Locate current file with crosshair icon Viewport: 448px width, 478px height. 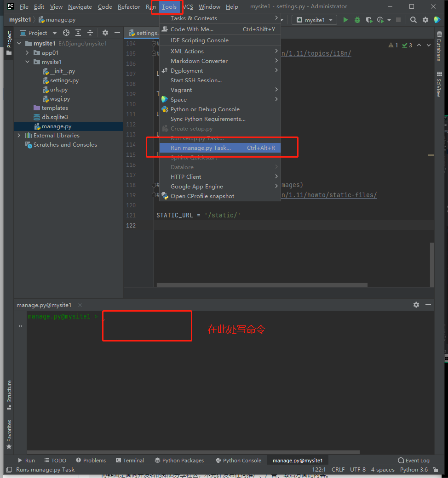point(66,33)
